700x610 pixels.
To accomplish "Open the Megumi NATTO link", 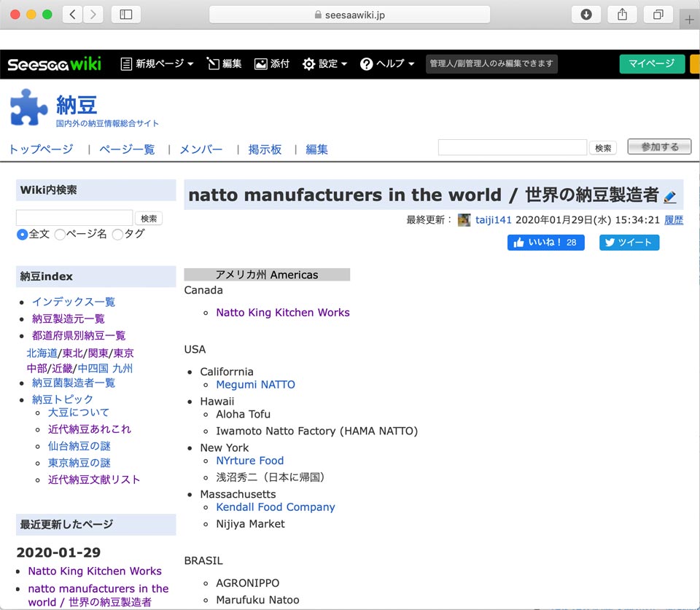I will click(255, 385).
